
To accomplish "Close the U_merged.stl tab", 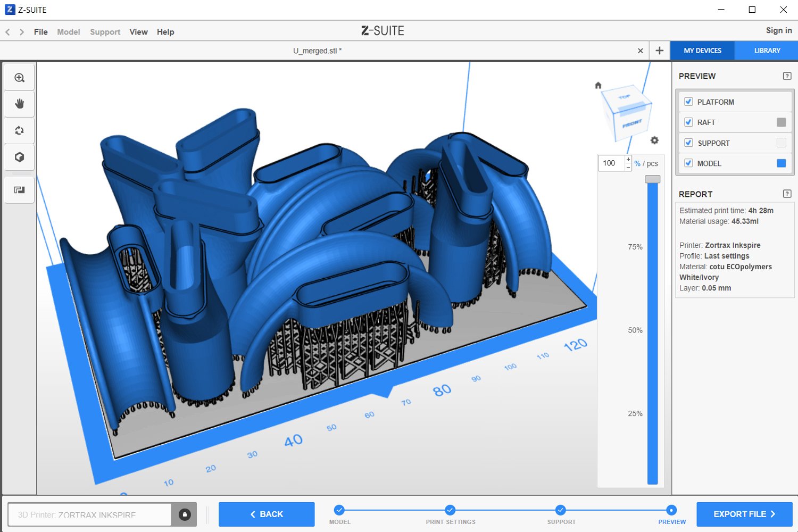I will pos(641,51).
